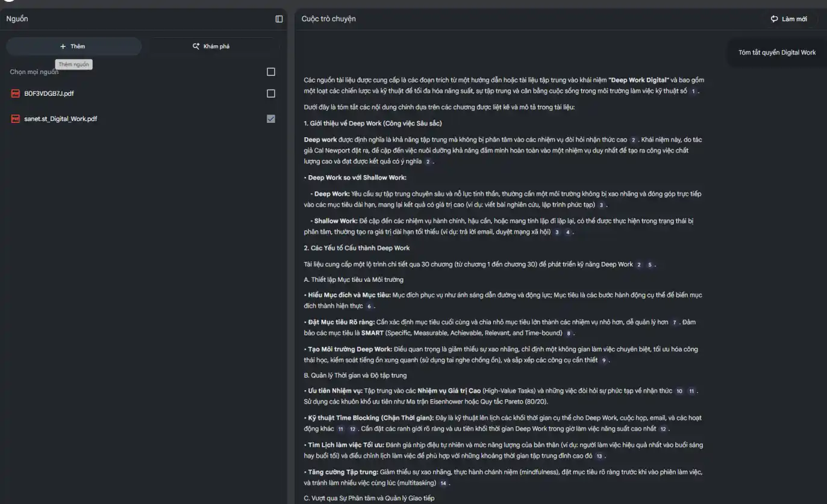Click the Tóm tắt quyển Digital Work message
Image resolution: width=827 pixels, height=504 pixels.
[x=776, y=53]
